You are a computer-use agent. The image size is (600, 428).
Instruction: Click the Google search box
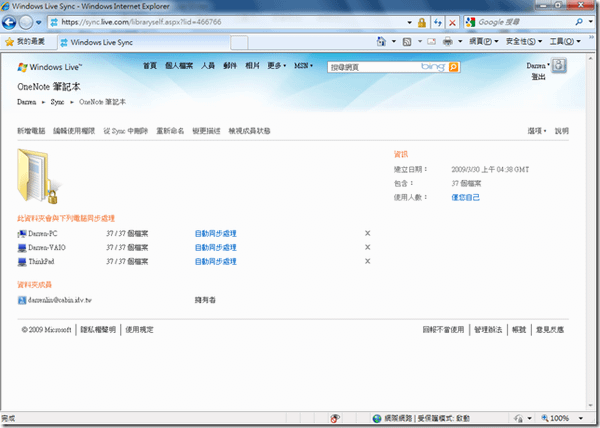tap(524, 22)
